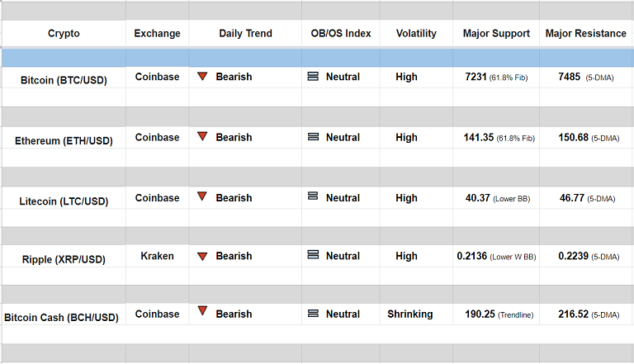Click the Ethereum (ETH/USD) cell

tap(64, 140)
